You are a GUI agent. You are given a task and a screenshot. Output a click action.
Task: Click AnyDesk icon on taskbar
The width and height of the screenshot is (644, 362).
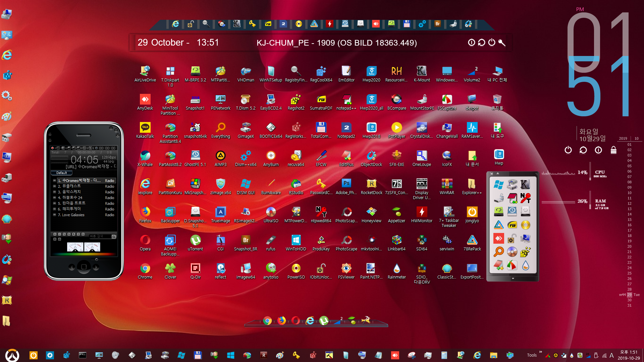[x=395, y=355]
